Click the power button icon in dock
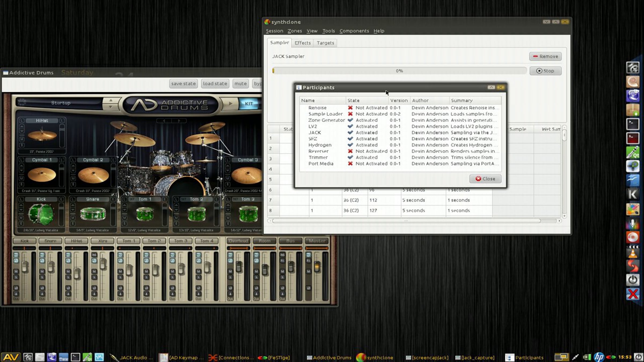 [x=633, y=280]
